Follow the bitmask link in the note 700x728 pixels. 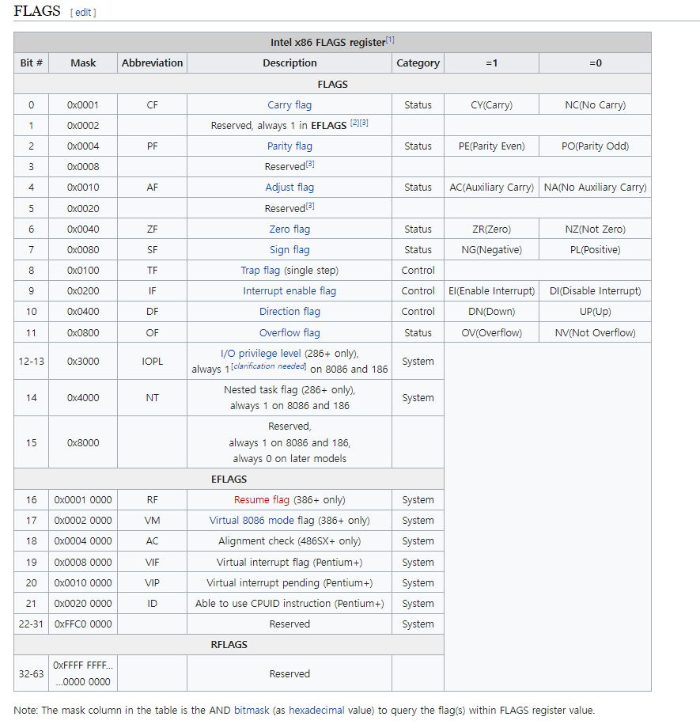coord(252,711)
